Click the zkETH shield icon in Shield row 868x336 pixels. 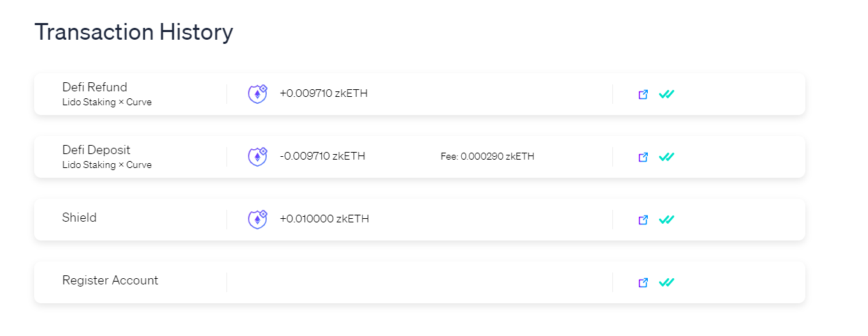258,220
